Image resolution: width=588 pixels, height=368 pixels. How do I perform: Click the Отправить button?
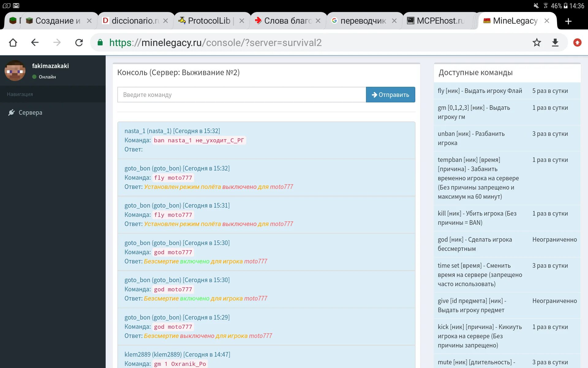click(390, 94)
